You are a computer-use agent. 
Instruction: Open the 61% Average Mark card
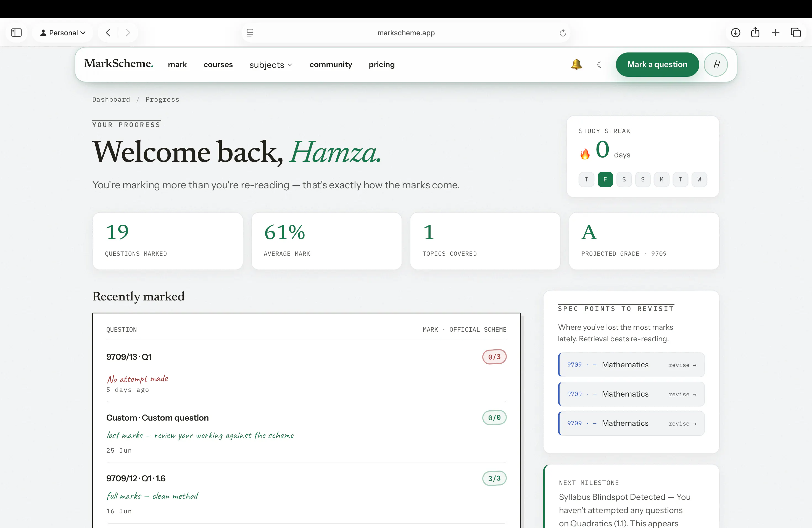tap(326, 241)
